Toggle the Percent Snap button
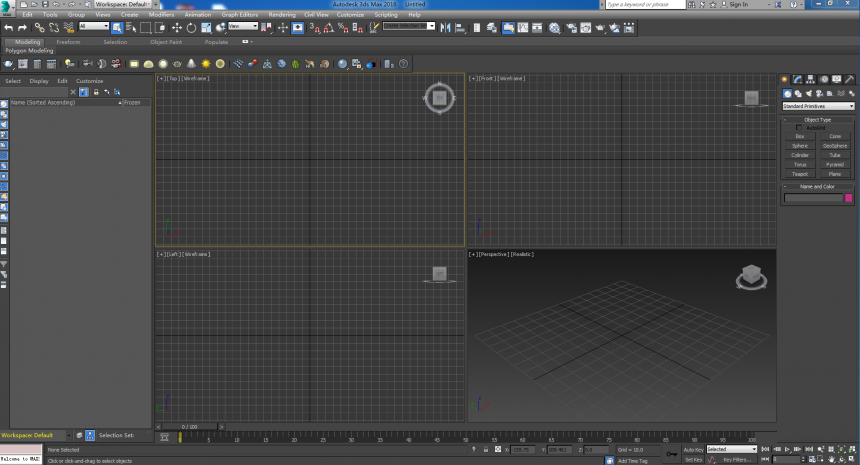The image size is (860, 465). 343,27
